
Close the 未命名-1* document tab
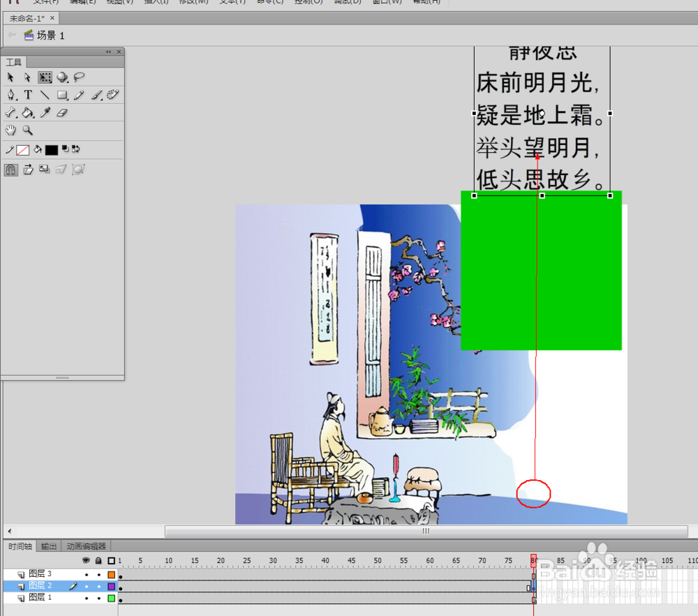pos(52,18)
